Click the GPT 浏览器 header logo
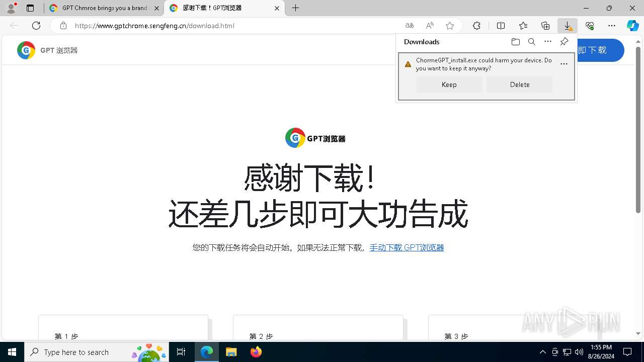Screen dimensions: 644x362 (x=47, y=50)
